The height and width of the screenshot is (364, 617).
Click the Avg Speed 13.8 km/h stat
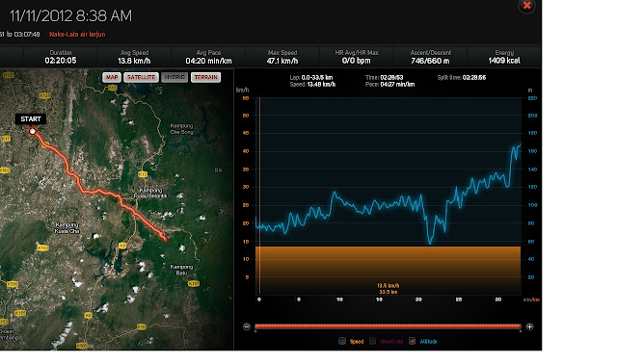tap(134, 57)
